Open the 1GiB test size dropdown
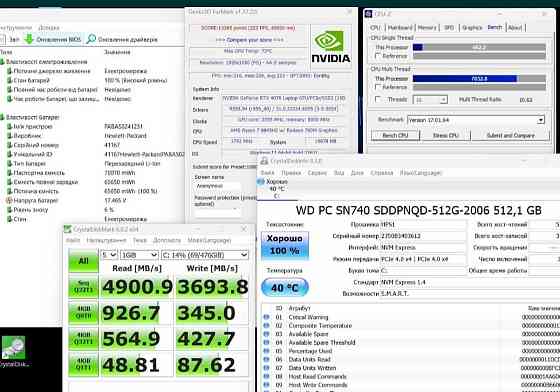 [x=139, y=255]
